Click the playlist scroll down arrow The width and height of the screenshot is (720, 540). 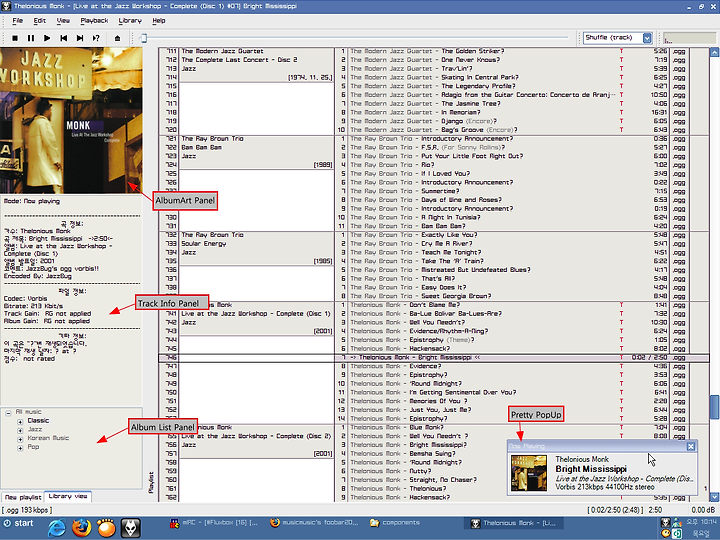[x=714, y=497]
